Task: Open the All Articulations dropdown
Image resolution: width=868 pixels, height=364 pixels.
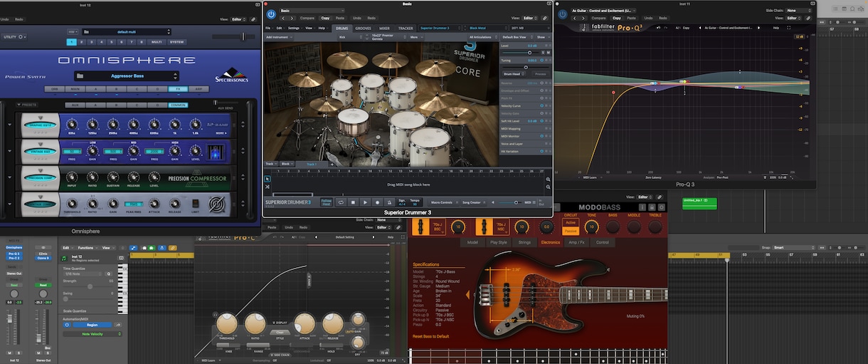Action: click(x=483, y=37)
